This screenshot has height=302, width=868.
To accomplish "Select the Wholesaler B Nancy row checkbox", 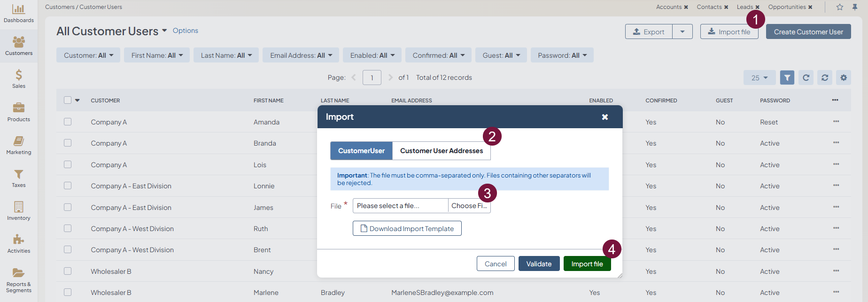I will (68, 271).
